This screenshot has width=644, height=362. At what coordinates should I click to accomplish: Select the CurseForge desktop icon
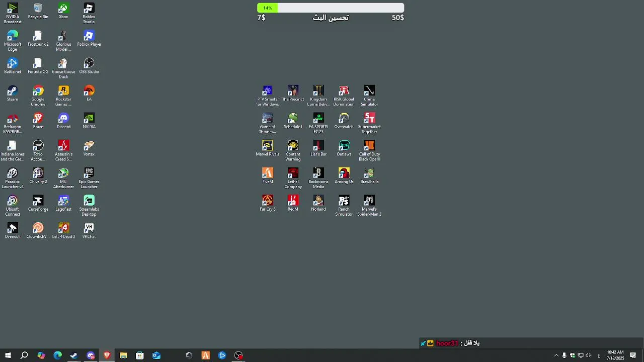click(38, 204)
